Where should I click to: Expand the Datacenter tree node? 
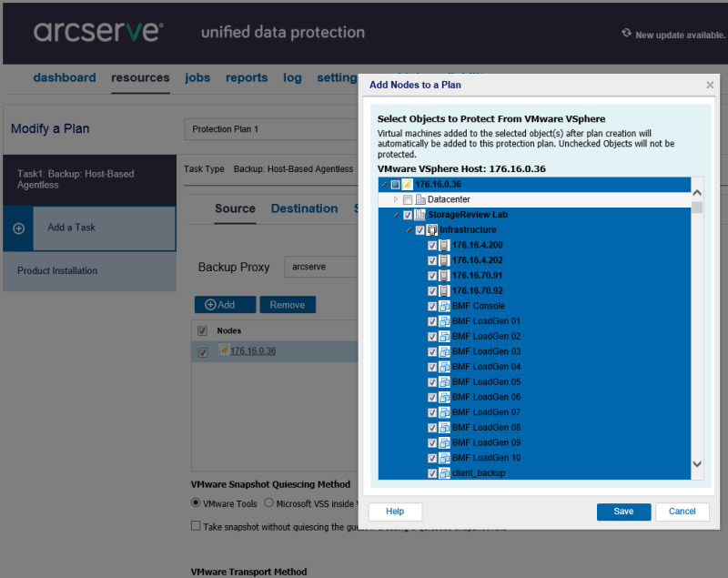pos(396,199)
